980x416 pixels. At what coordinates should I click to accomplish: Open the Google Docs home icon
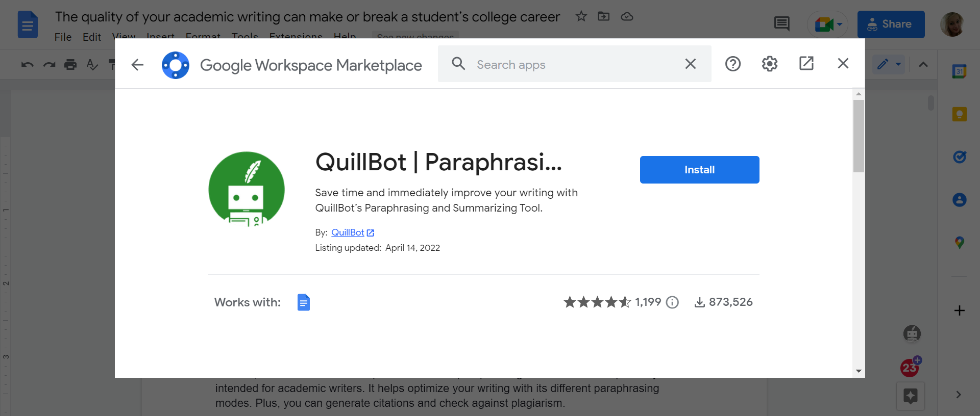point(28,24)
